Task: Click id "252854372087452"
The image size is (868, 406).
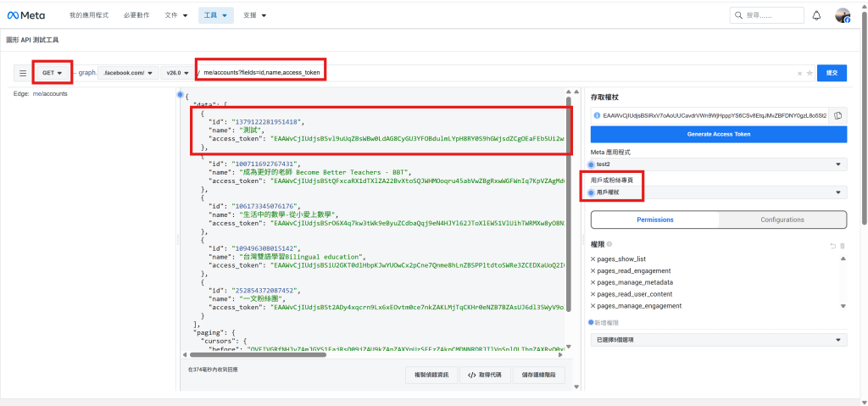Action: click(266, 290)
